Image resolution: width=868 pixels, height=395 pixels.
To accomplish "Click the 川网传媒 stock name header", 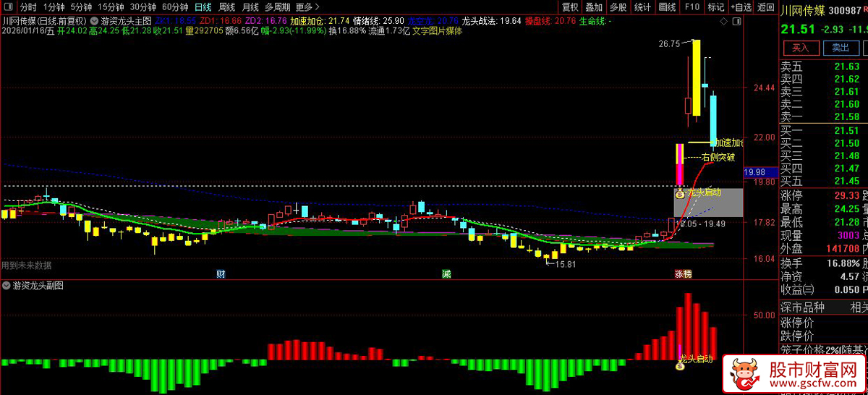I will point(803,11).
